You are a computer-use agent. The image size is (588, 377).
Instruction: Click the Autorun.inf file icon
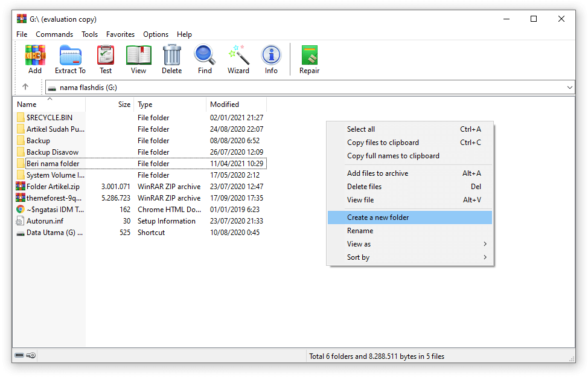(20, 221)
